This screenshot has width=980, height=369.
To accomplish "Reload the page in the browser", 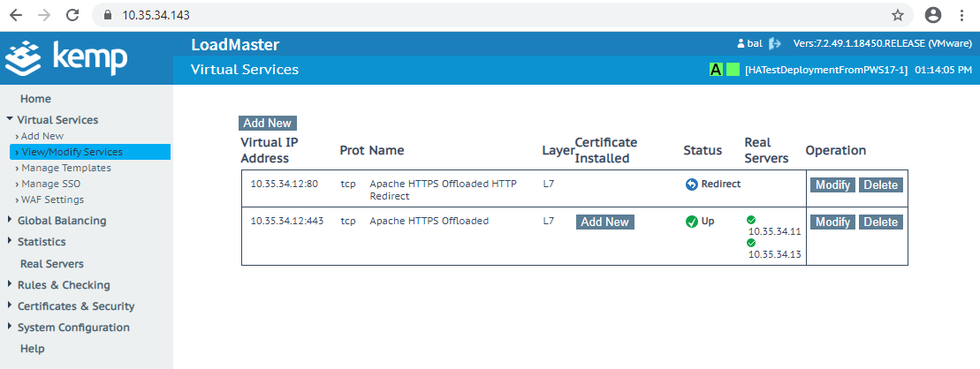I will 72,15.
